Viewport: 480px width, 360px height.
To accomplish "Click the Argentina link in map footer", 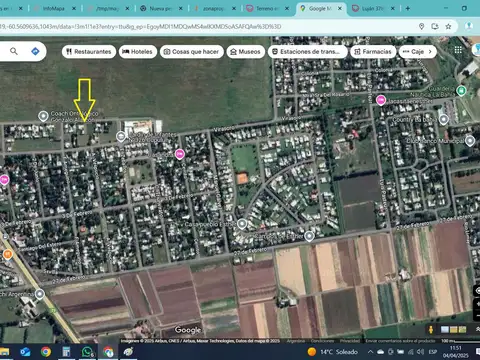I will coord(295,341).
